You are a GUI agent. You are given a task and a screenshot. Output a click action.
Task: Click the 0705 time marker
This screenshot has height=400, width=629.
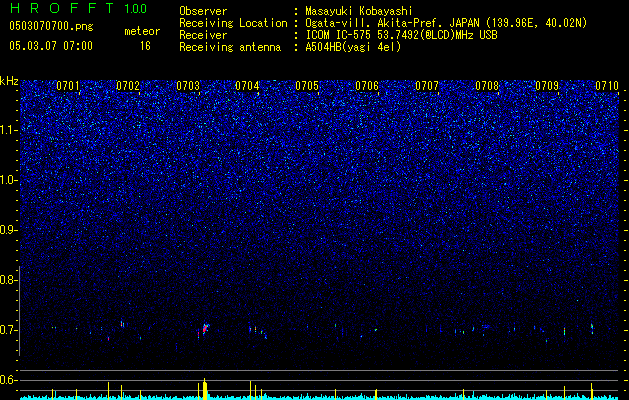point(307,85)
